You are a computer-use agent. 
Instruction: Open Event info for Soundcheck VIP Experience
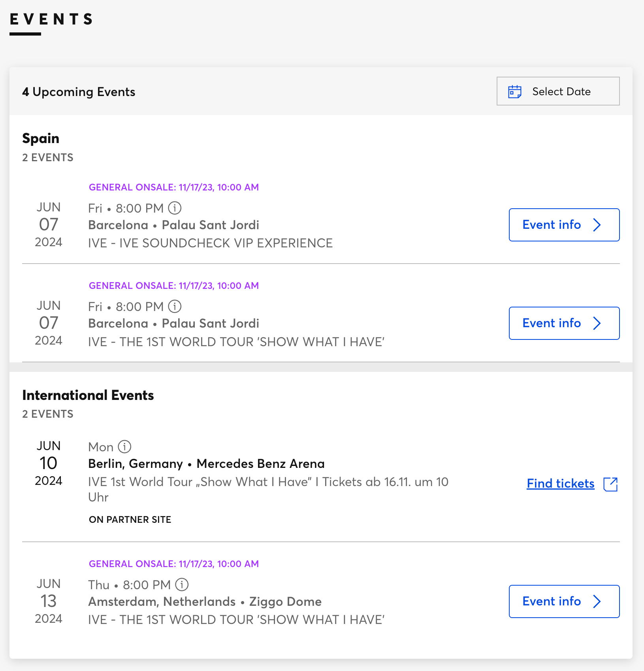tap(564, 225)
